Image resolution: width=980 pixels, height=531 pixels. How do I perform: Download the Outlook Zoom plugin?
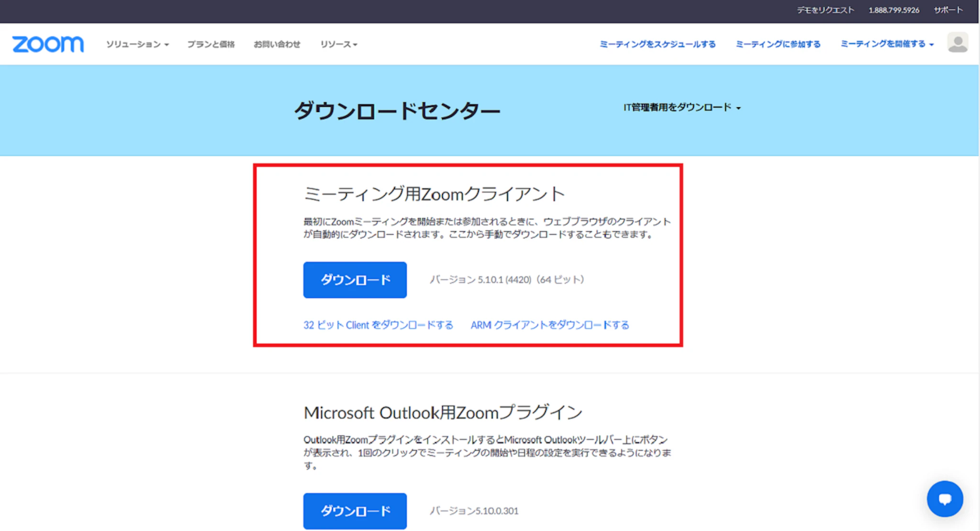pyautogui.click(x=355, y=511)
